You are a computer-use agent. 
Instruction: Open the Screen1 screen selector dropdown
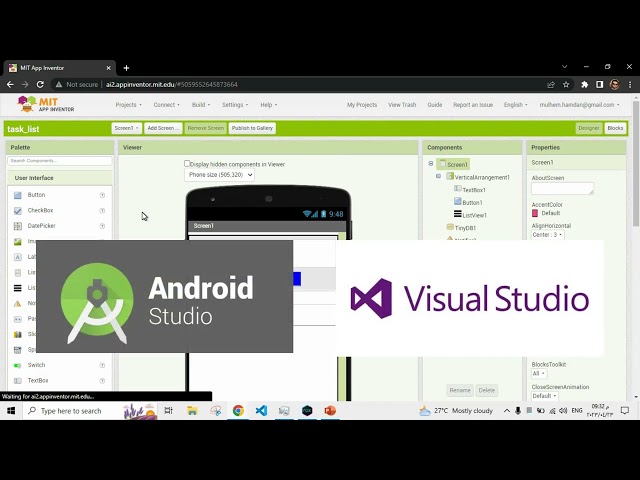point(127,128)
